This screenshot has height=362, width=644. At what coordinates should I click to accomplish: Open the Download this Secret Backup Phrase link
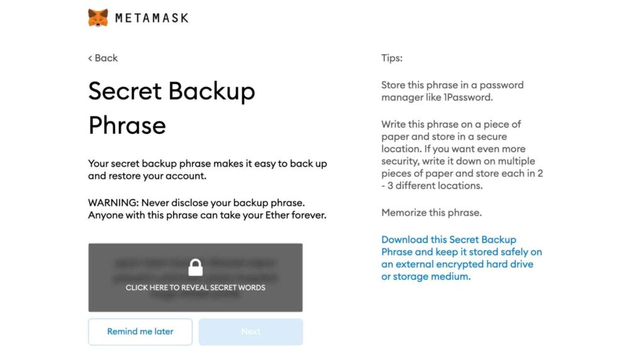pyautogui.click(x=462, y=258)
